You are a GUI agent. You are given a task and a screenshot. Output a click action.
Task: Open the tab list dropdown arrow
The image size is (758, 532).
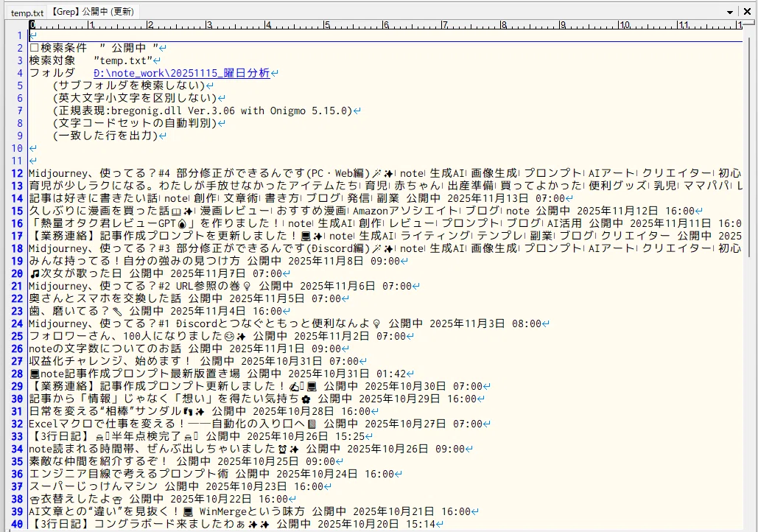pos(730,12)
